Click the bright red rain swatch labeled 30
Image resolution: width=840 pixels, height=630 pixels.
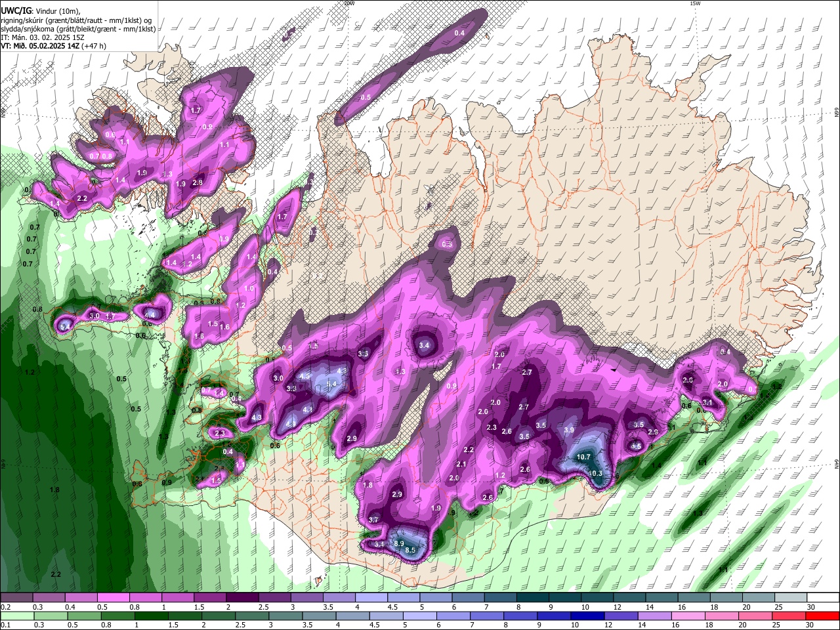tap(823, 616)
